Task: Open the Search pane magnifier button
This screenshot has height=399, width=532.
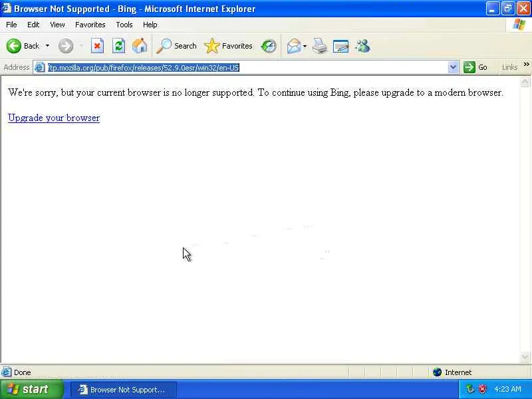Action: pyautogui.click(x=176, y=46)
